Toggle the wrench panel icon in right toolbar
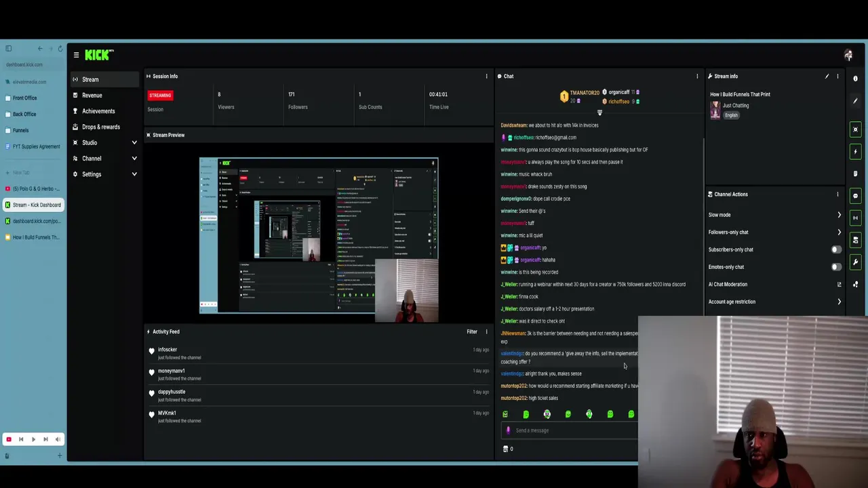 [855, 262]
